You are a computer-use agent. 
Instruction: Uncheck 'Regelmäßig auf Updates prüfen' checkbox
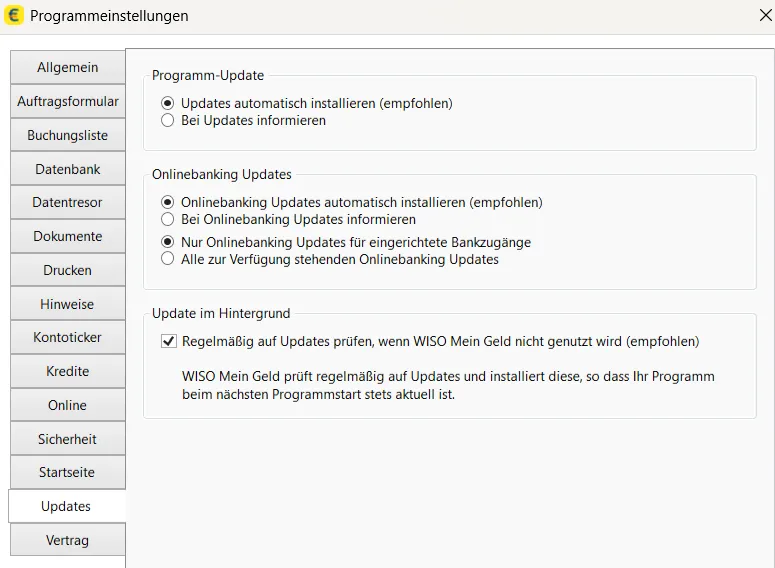coord(168,341)
